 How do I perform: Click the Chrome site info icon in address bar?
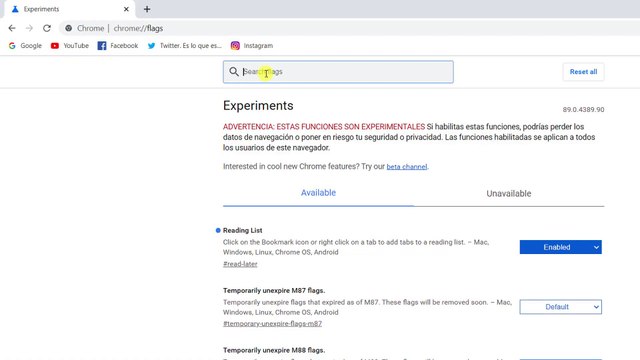69,28
